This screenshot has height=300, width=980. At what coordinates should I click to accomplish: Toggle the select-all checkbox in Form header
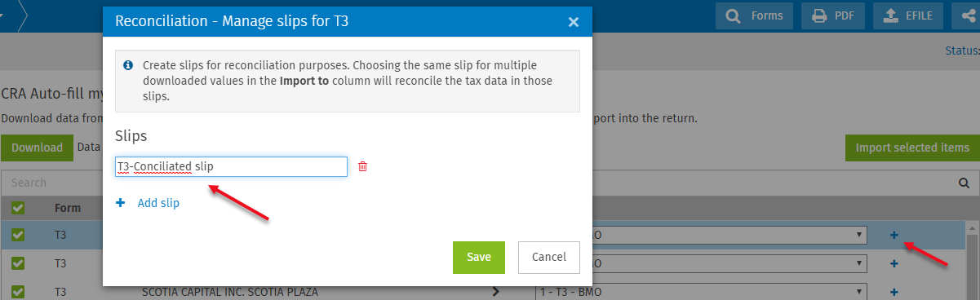(x=18, y=208)
